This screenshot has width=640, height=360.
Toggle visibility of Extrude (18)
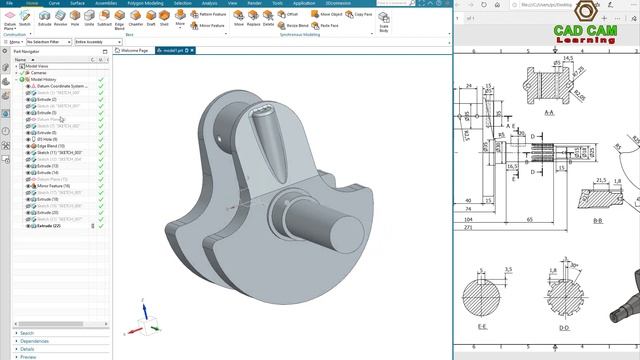[x=28, y=199]
